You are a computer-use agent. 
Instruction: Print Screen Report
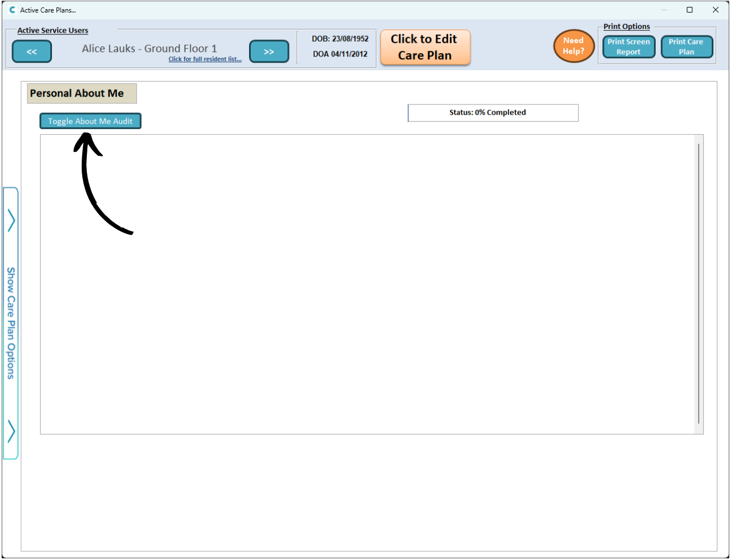(628, 47)
